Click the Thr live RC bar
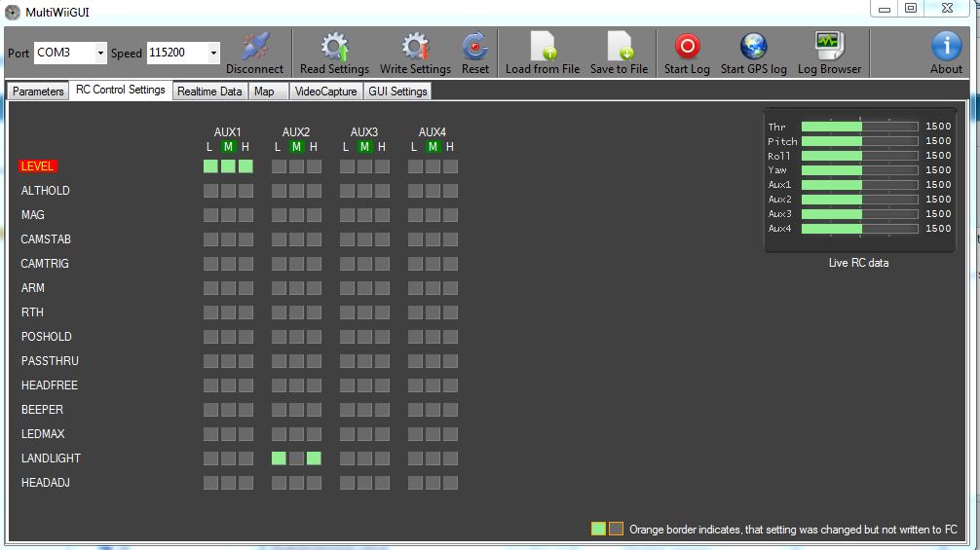Screen dimensions: 980x550 click(x=859, y=127)
